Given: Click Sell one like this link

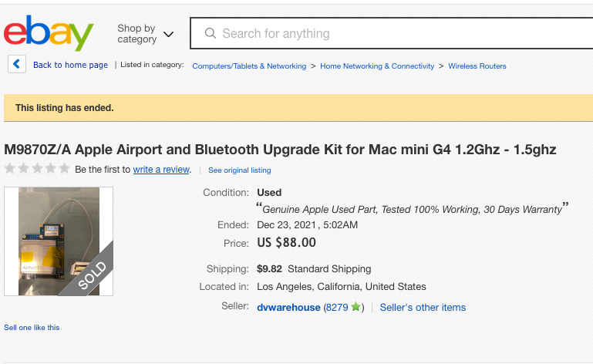Looking at the screenshot, I should [32, 327].
